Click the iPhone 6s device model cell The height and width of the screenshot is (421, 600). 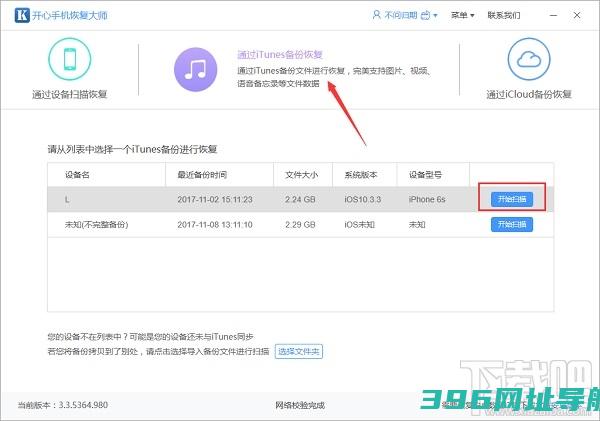(427, 199)
